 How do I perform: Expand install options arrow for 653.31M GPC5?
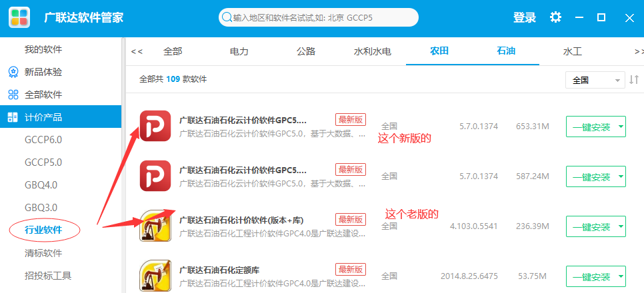point(620,127)
